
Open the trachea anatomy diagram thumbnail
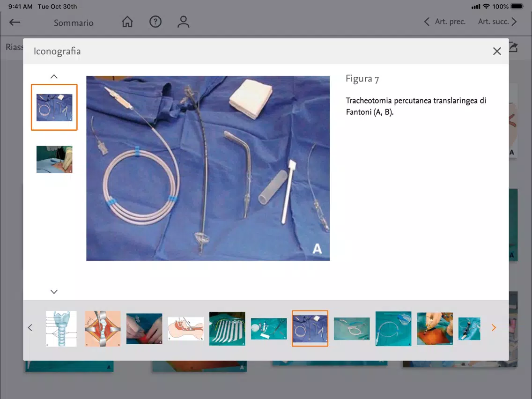[x=61, y=328]
